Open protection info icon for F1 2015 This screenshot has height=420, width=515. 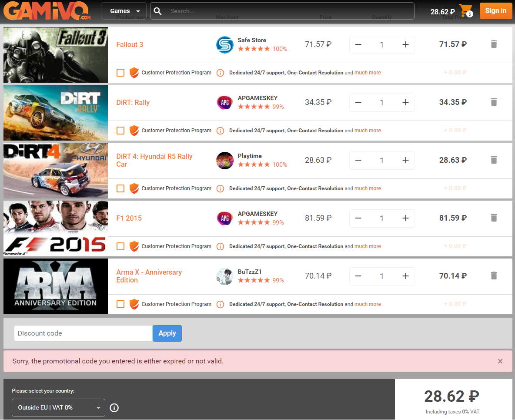[221, 246]
